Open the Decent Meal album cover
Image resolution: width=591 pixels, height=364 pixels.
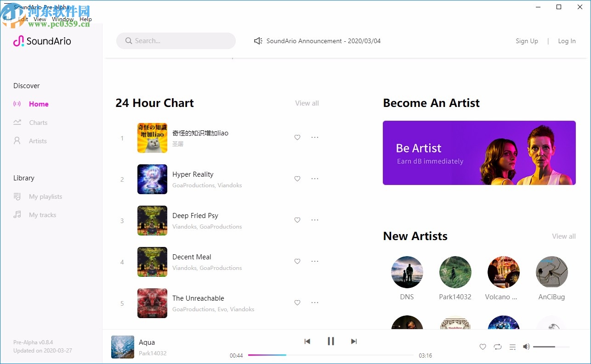click(152, 262)
